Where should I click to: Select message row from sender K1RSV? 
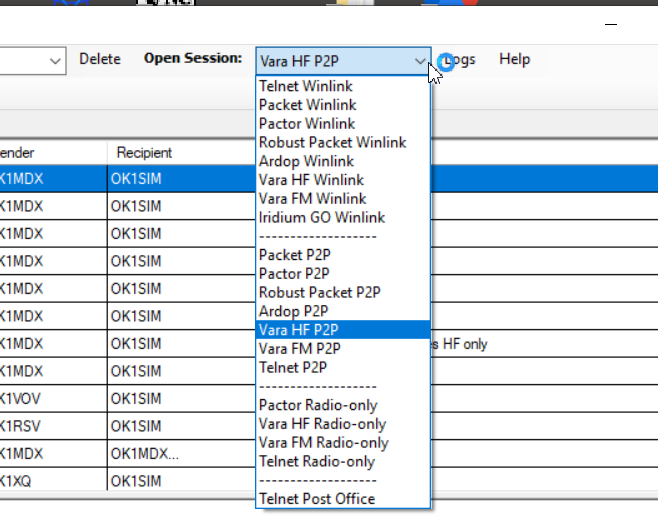329,426
